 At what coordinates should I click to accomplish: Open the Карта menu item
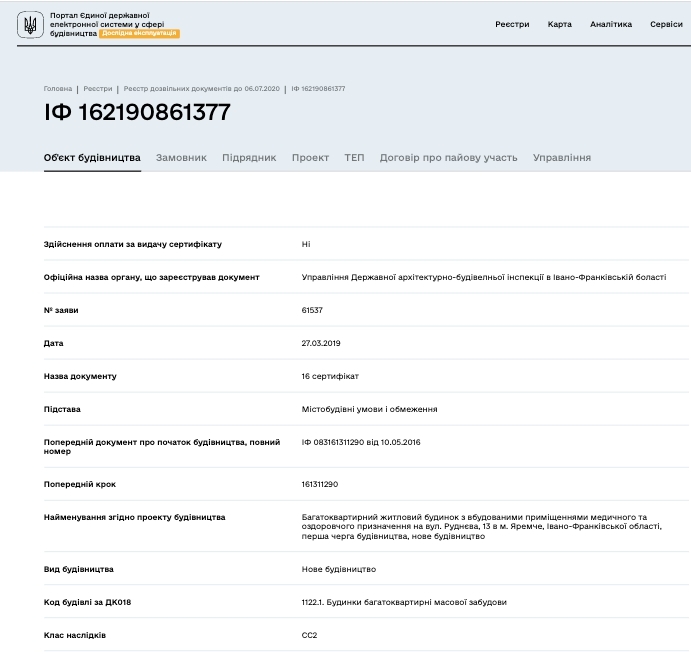click(560, 24)
